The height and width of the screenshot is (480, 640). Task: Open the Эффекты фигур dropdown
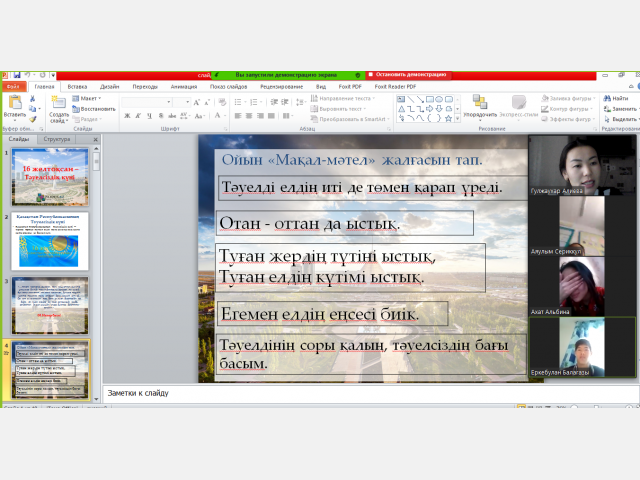point(567,119)
